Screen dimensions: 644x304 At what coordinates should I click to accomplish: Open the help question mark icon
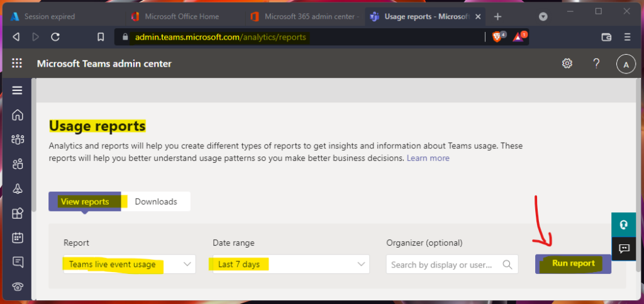click(596, 63)
